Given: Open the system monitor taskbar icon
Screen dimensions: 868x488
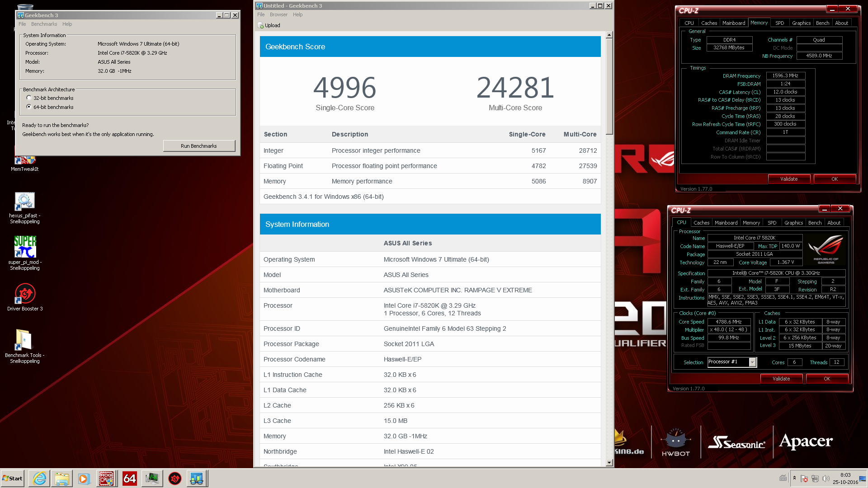Looking at the screenshot, I should (x=152, y=479).
